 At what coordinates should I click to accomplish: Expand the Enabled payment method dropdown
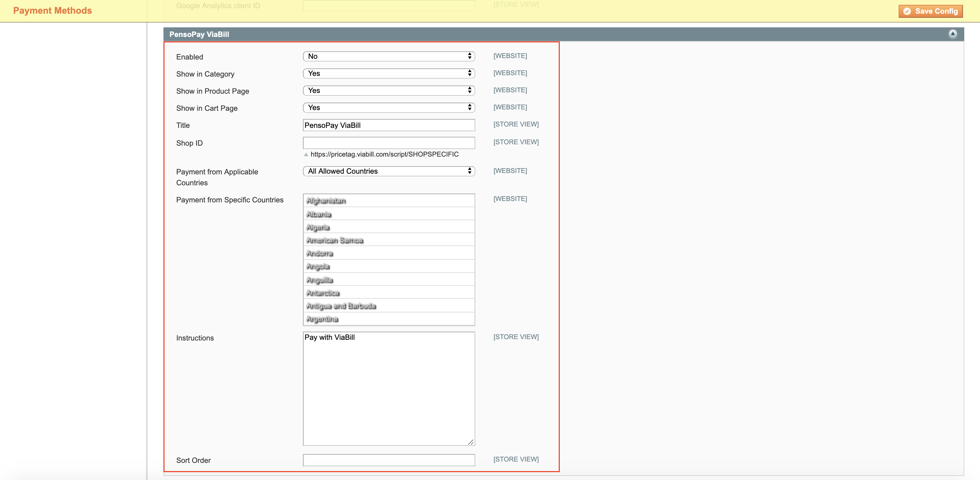(388, 56)
